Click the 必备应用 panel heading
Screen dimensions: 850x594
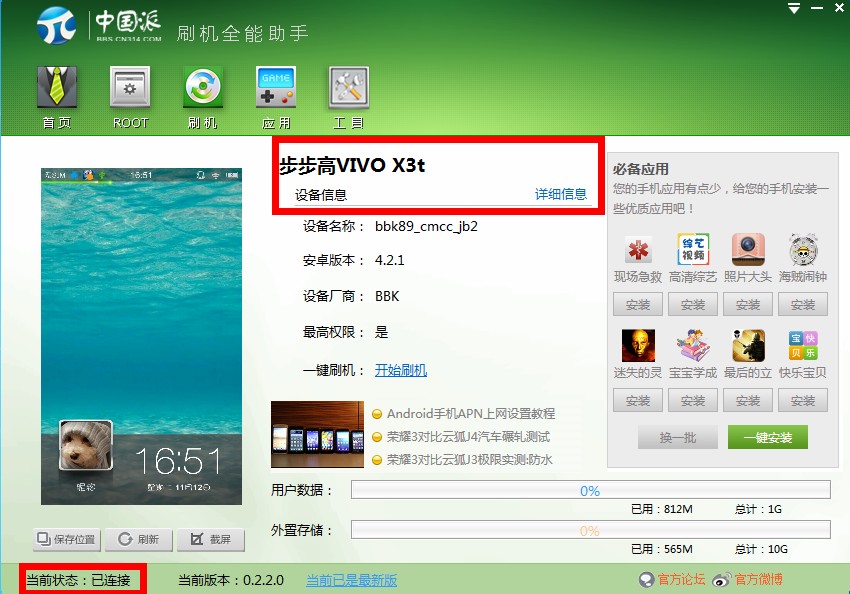(x=641, y=169)
